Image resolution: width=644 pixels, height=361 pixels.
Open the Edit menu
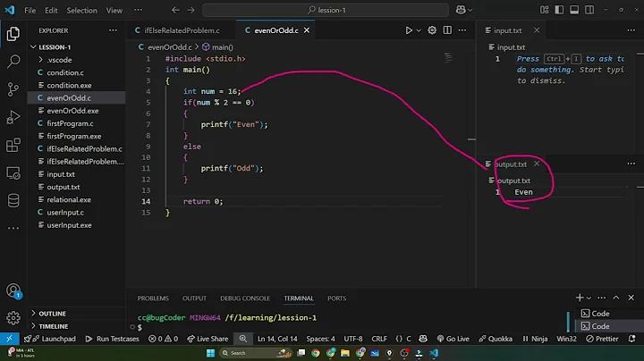(x=51, y=10)
